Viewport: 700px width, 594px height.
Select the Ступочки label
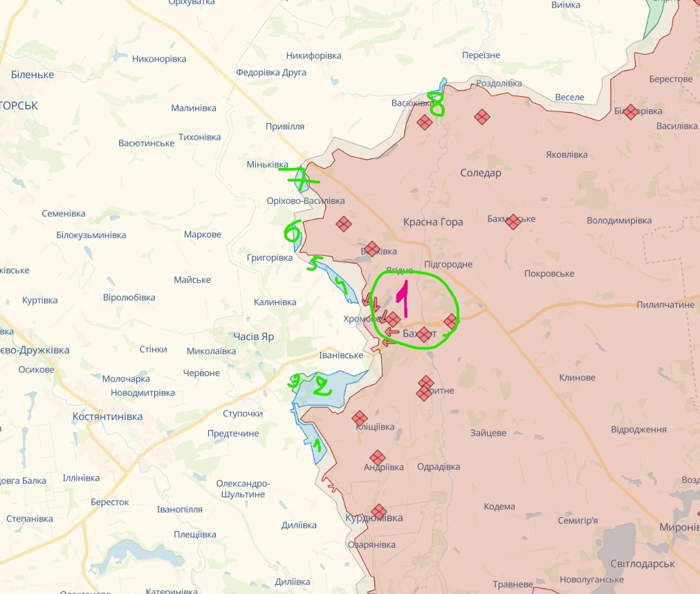pyautogui.click(x=242, y=414)
